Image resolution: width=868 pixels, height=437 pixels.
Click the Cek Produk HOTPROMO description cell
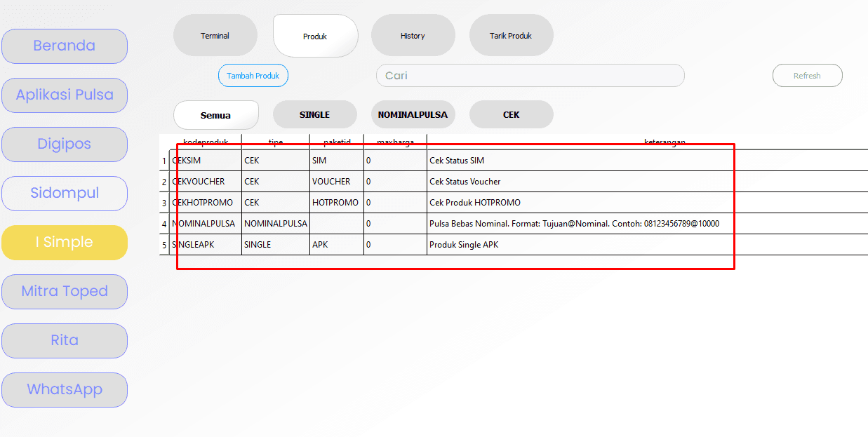[x=475, y=203]
